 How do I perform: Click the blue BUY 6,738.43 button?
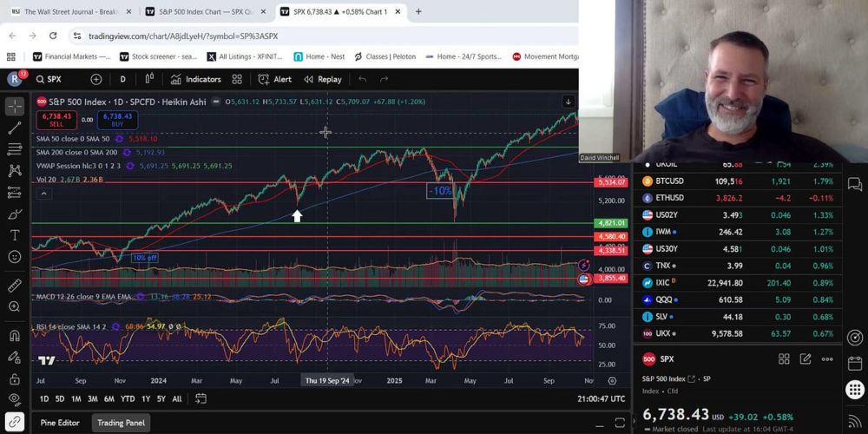(x=117, y=120)
